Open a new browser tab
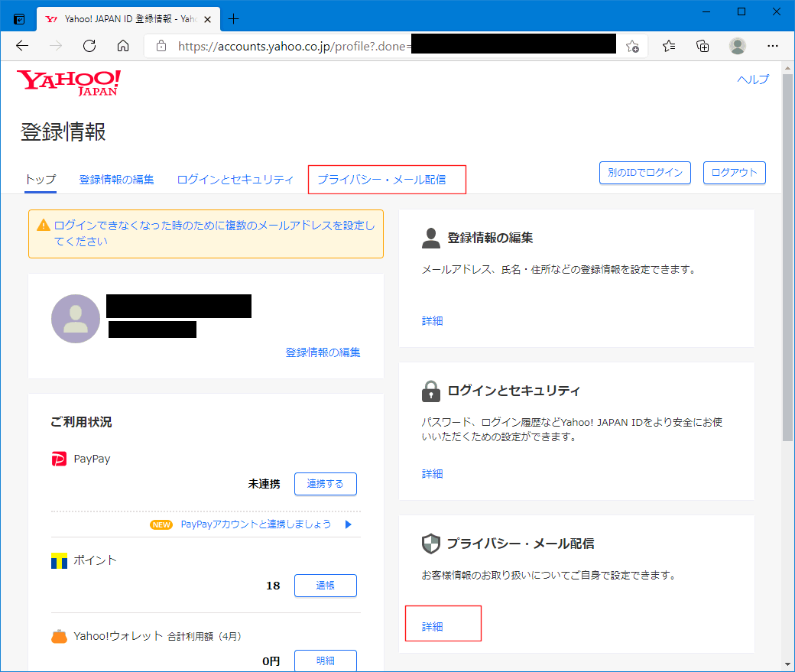 click(234, 19)
